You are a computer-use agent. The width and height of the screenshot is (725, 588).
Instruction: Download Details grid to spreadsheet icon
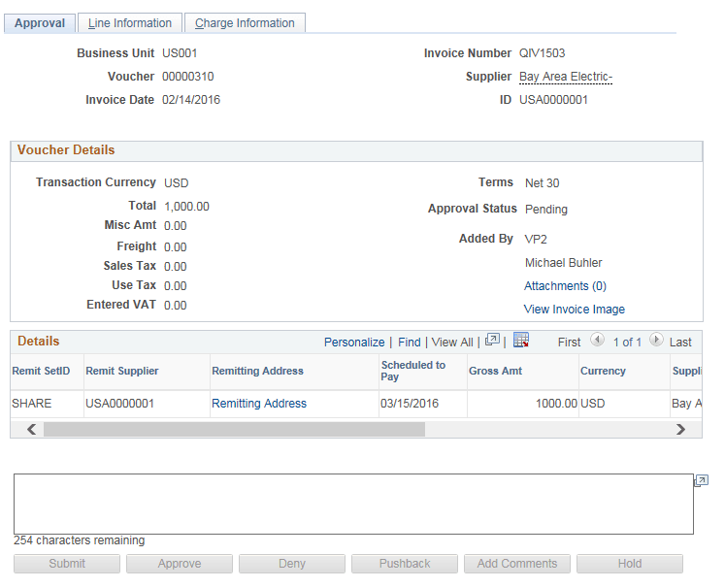(x=521, y=340)
